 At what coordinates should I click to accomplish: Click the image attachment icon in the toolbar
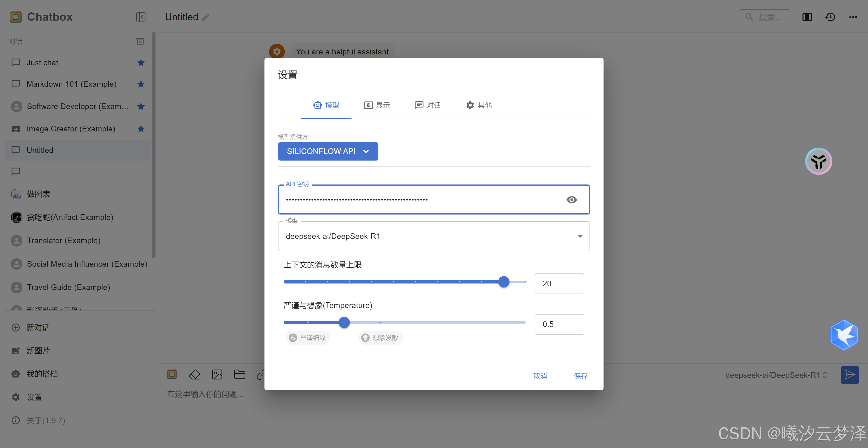(217, 375)
